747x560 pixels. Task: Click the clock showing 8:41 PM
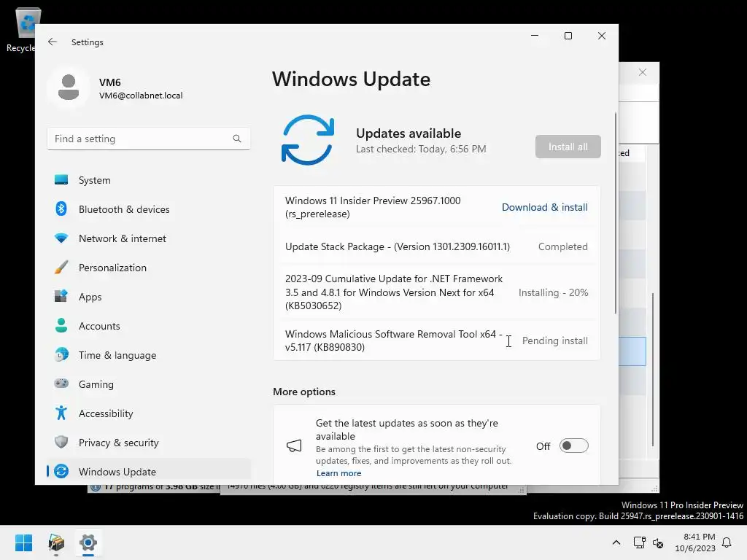pyautogui.click(x=699, y=537)
